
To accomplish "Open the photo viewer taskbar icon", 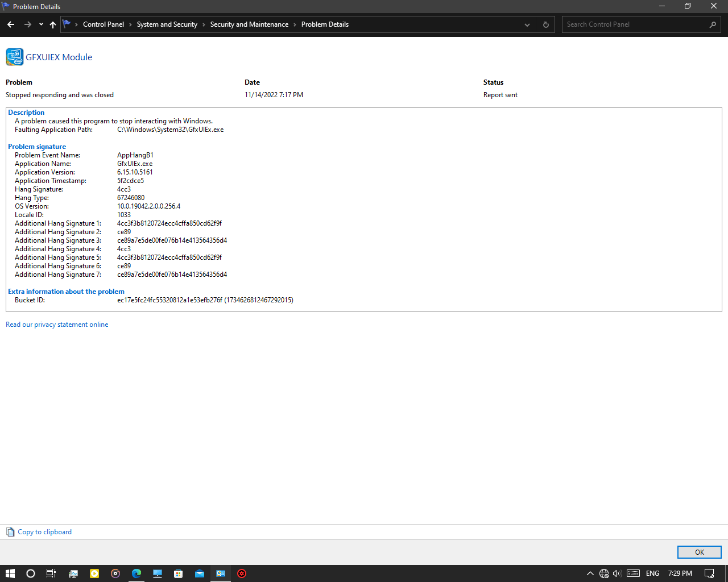I will (73, 573).
